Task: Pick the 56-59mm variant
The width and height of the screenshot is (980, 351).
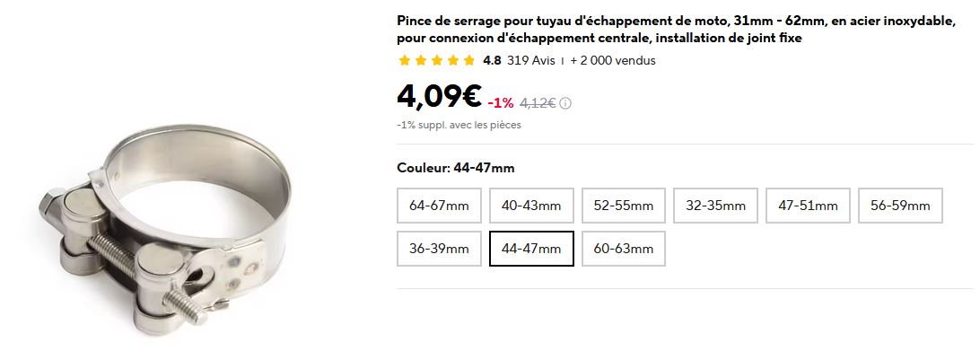Action: click(x=900, y=206)
